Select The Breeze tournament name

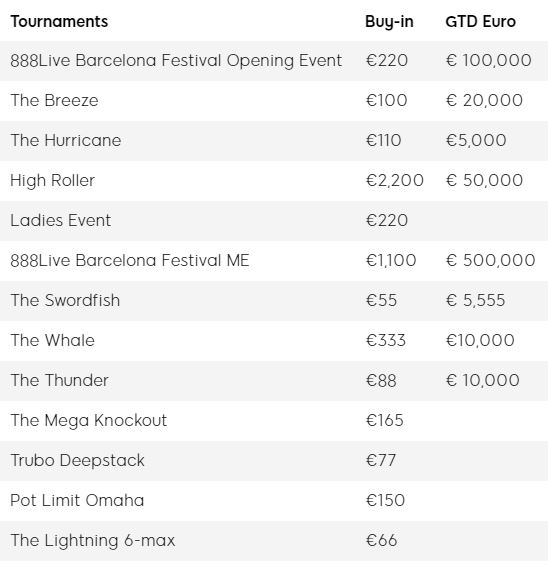[x=54, y=100]
